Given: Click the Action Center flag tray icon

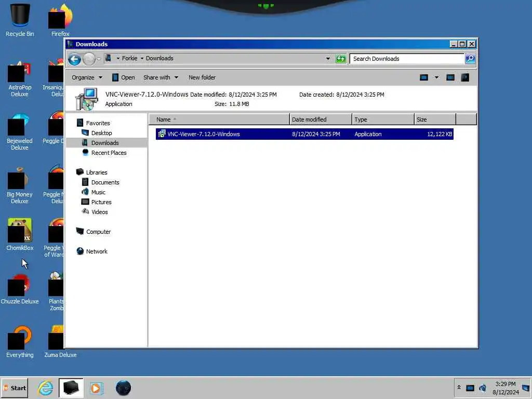Looking at the screenshot, I should [526, 388].
